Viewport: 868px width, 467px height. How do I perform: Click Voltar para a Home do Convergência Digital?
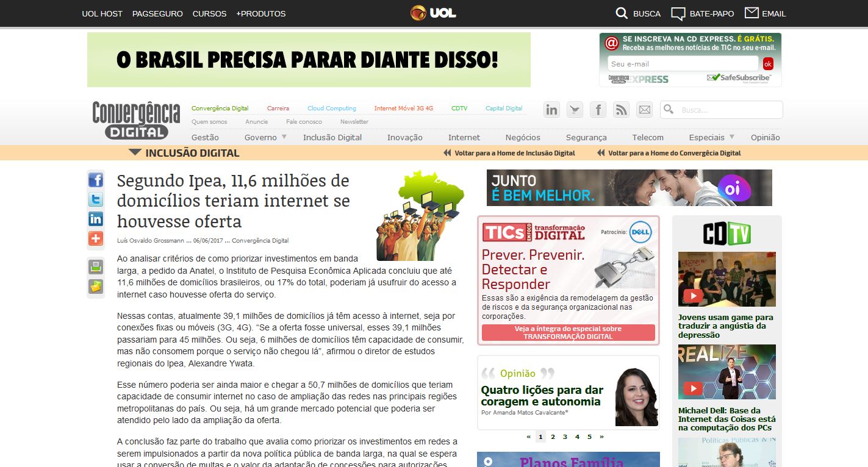pos(675,153)
